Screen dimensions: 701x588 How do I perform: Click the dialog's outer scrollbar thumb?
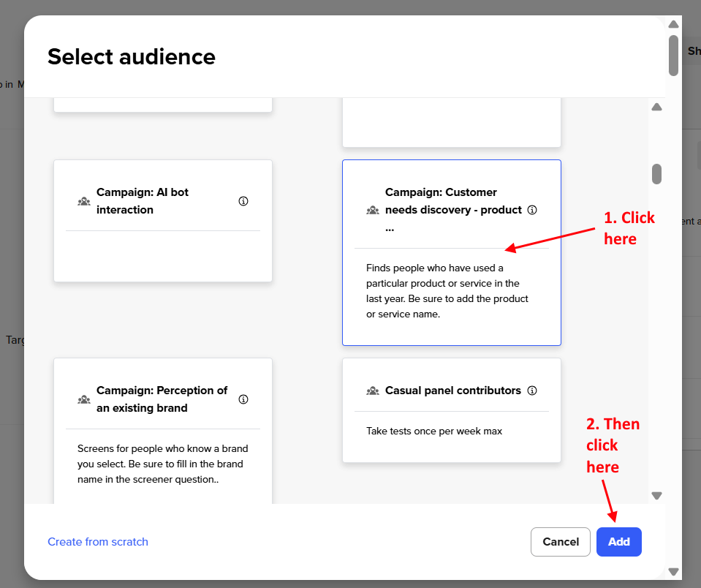(x=673, y=55)
